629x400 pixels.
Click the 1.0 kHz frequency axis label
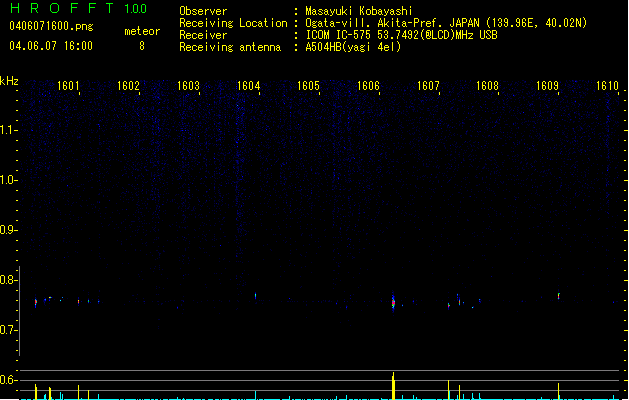point(8,180)
